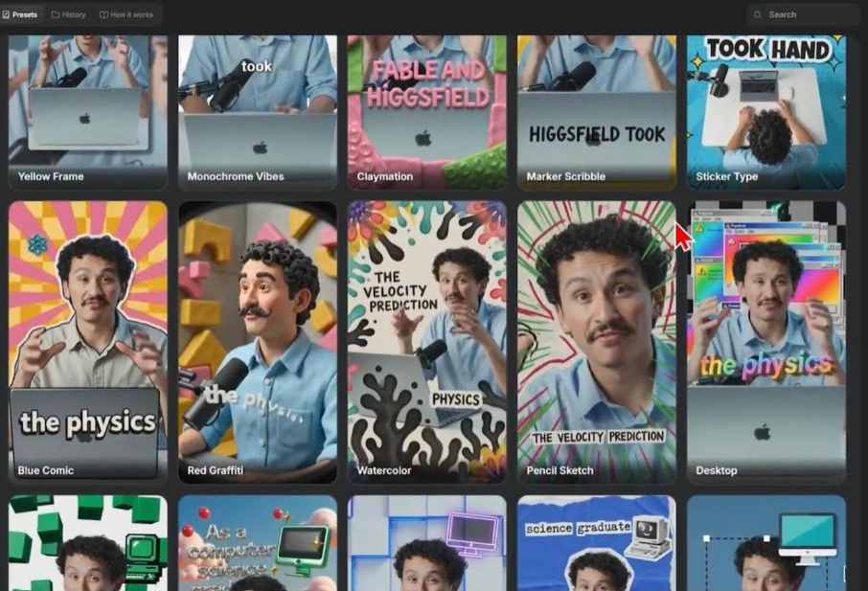Select the Yellow Frame preset
The height and width of the screenshot is (591, 868).
click(87, 112)
